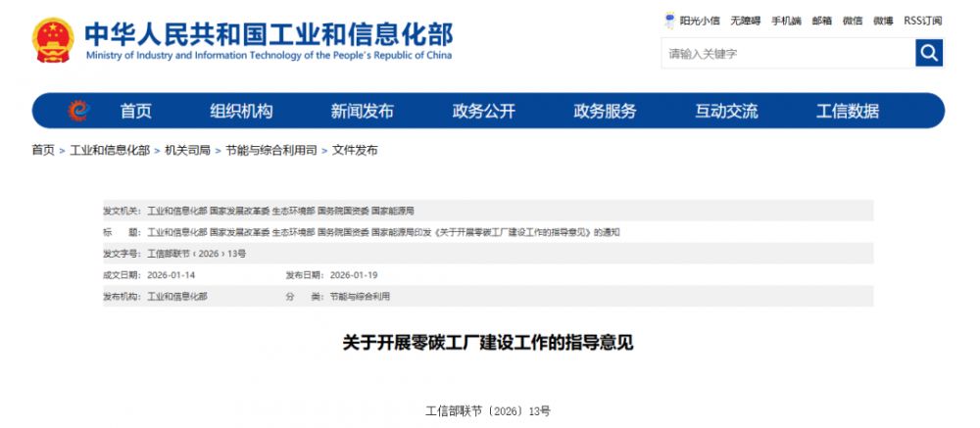This screenshot has width=980, height=428.
Task: Select 政务公开 in the main navigation
Action: [x=483, y=112]
